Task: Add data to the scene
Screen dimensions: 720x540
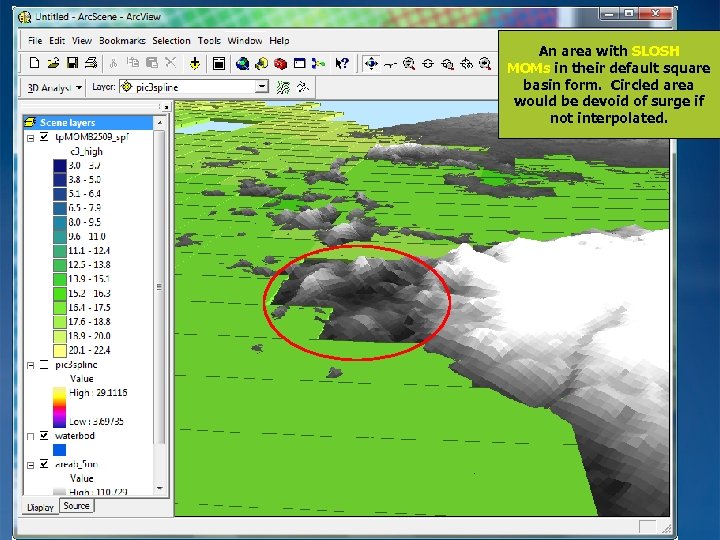Action: pyautogui.click(x=195, y=63)
